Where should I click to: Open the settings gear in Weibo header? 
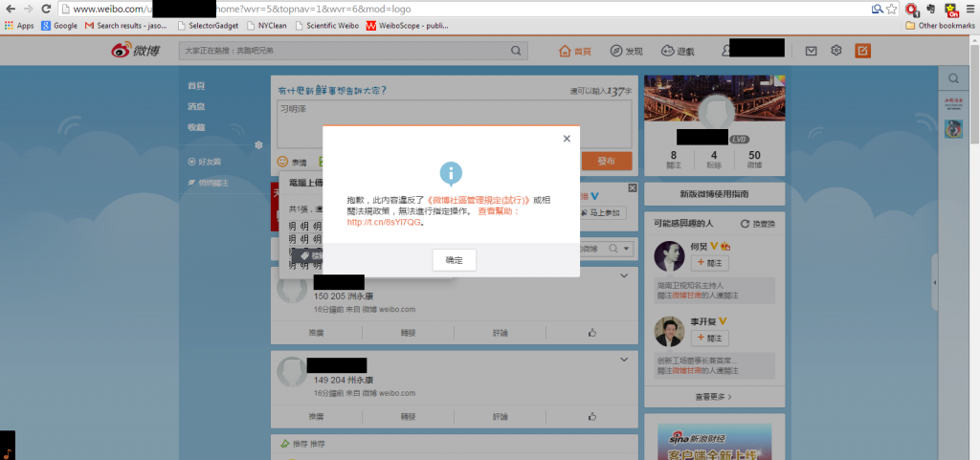(836, 50)
